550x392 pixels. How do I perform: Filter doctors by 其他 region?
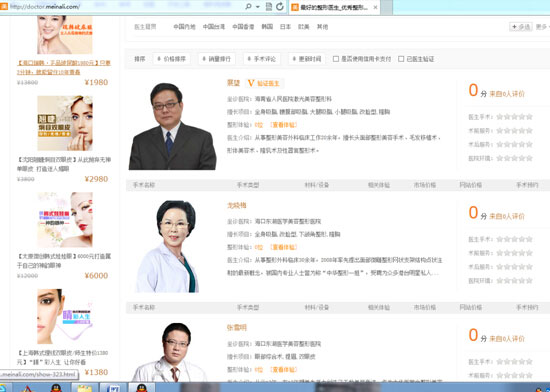tap(322, 27)
